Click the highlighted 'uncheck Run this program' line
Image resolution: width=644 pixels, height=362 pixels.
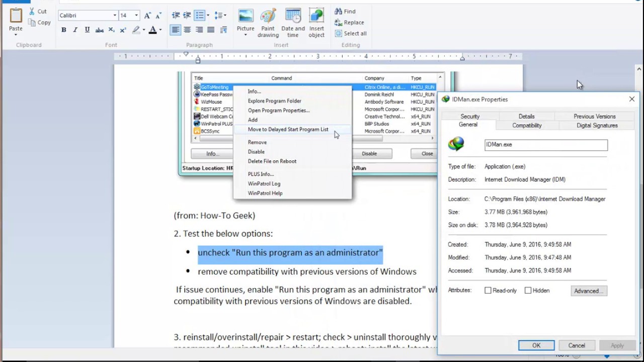290,253
